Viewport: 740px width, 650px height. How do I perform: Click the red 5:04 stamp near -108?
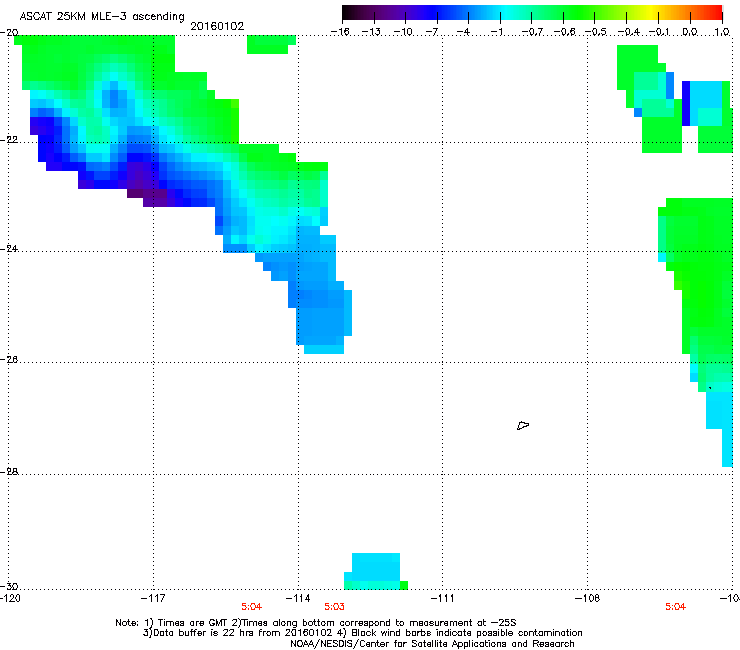coord(675,607)
